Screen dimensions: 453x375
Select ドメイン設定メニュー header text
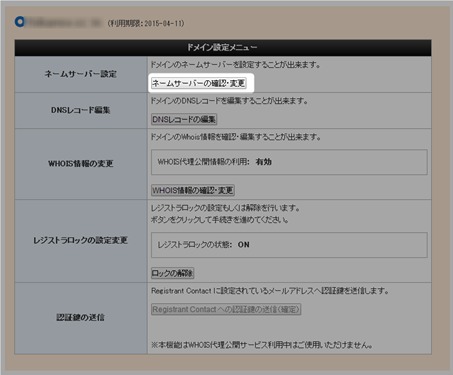(x=222, y=48)
